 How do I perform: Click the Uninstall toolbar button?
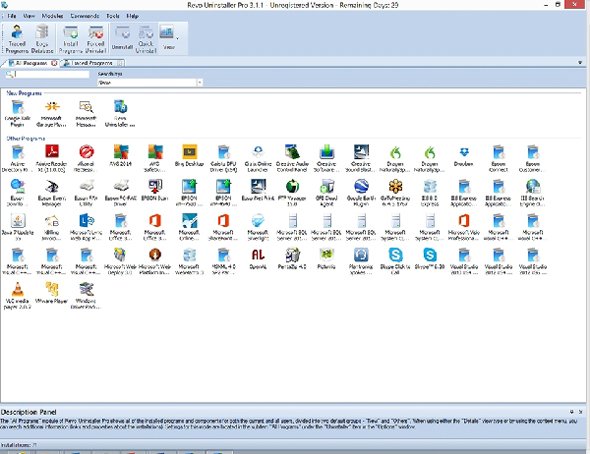pyautogui.click(x=122, y=39)
